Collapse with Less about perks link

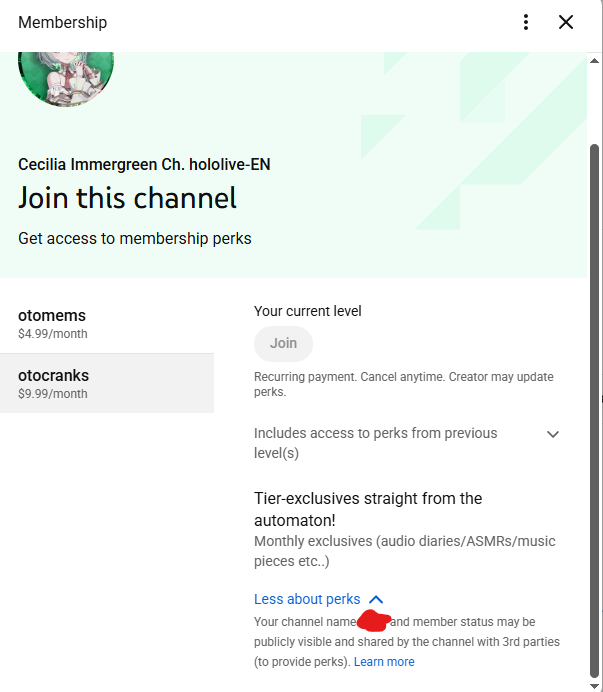point(318,599)
